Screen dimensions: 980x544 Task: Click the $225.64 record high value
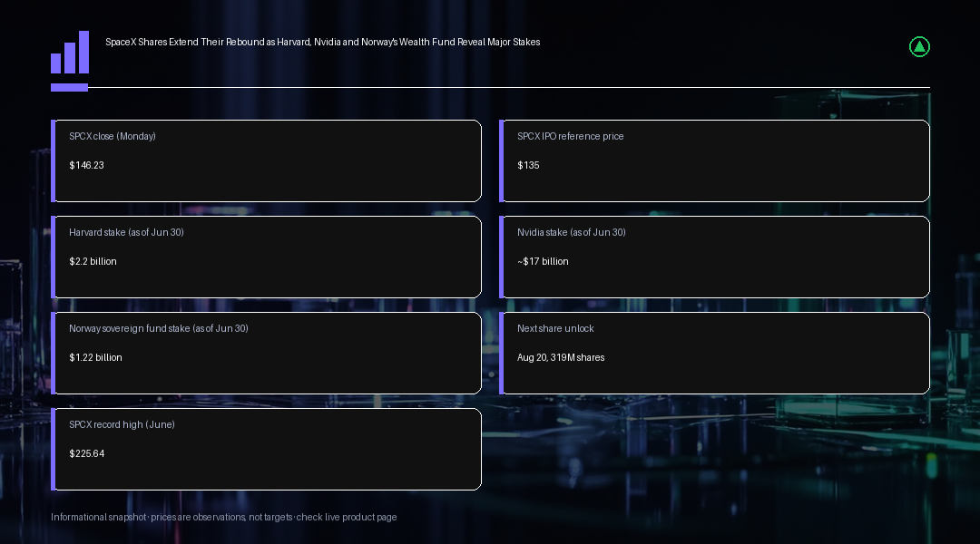point(87,454)
